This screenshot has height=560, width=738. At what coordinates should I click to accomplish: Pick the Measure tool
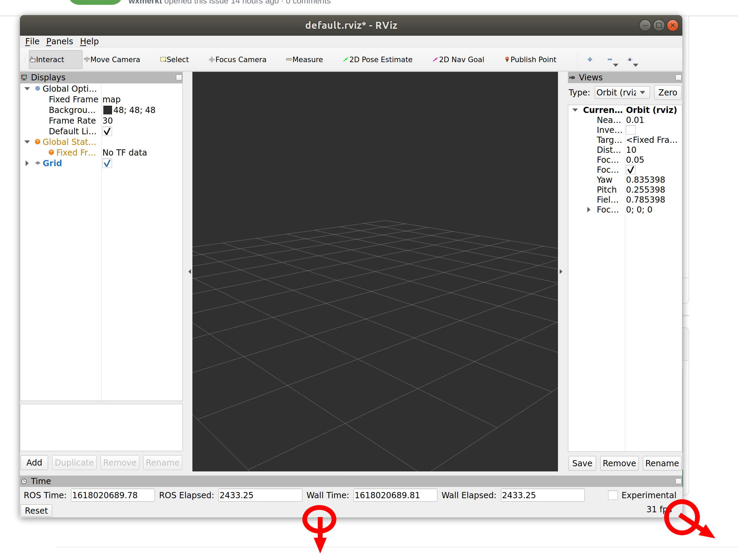click(304, 59)
